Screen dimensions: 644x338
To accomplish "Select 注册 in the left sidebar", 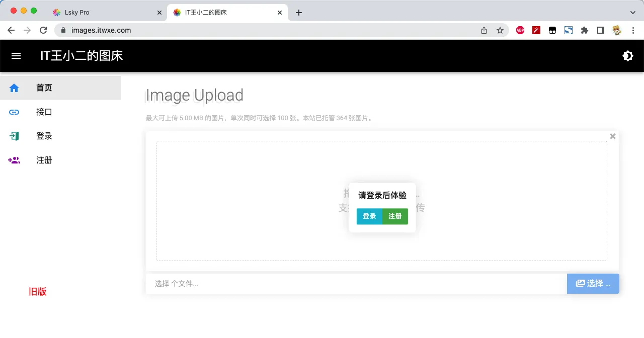I will [44, 160].
